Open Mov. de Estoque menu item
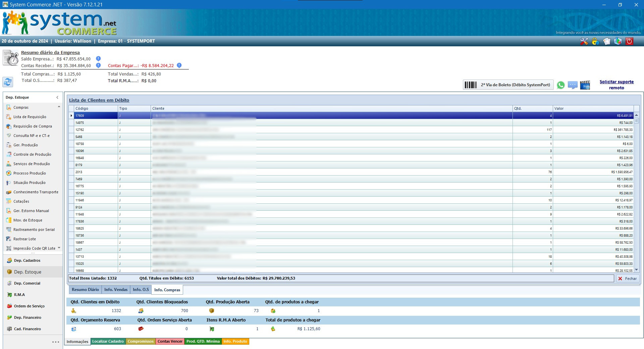644x349 pixels. (28, 220)
